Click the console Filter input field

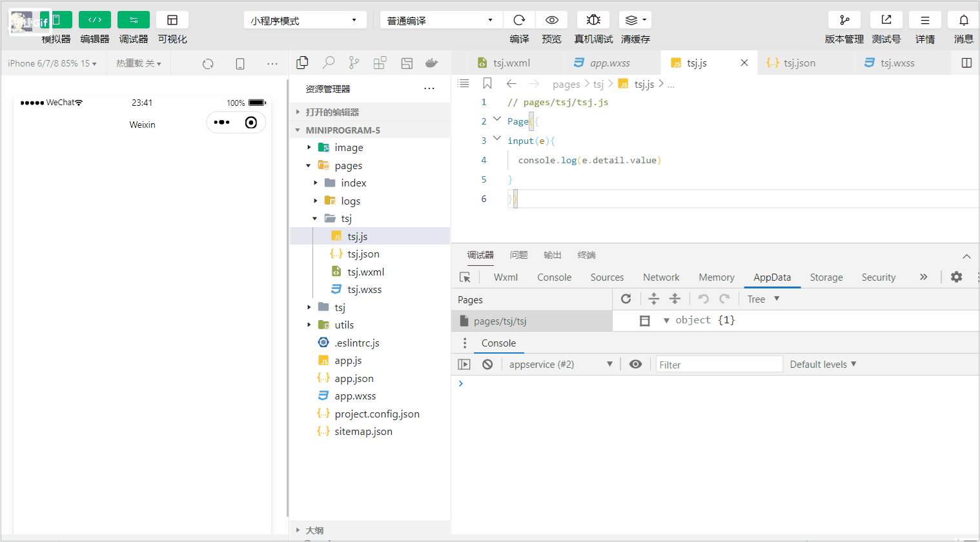click(x=719, y=365)
